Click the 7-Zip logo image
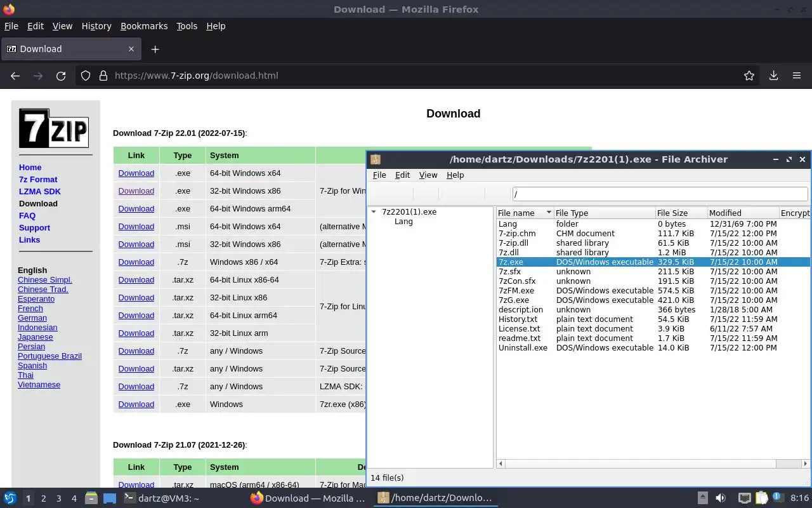Screen dimensions: 812x508 click(x=54, y=128)
